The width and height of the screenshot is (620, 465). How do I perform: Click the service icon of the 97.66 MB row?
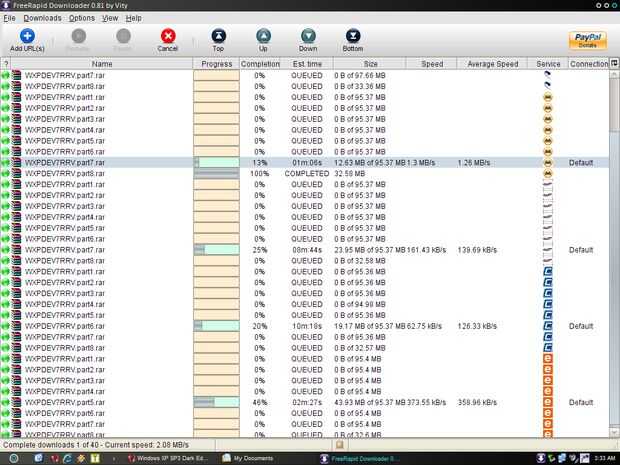[548, 75]
